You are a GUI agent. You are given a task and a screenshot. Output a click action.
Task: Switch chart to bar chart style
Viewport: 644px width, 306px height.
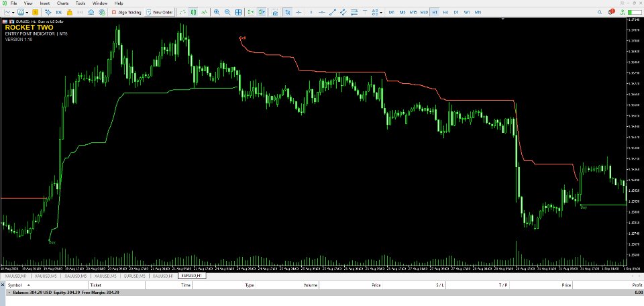tap(182, 12)
